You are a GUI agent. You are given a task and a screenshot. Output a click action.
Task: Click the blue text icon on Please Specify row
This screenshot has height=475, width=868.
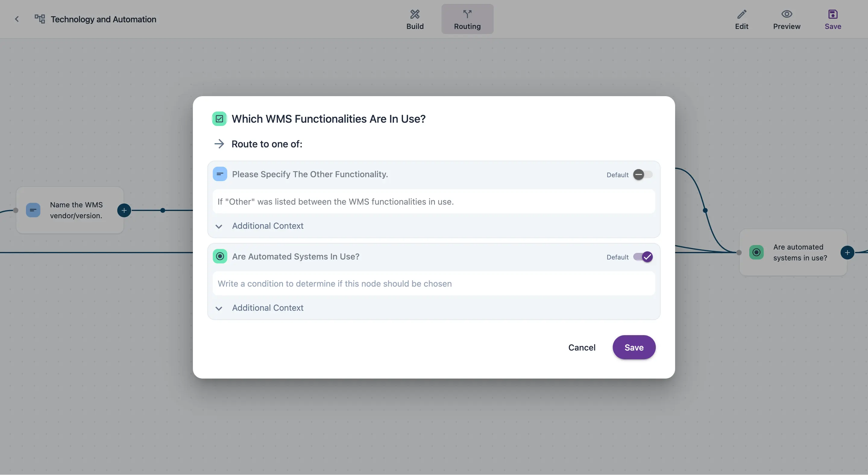(220, 174)
